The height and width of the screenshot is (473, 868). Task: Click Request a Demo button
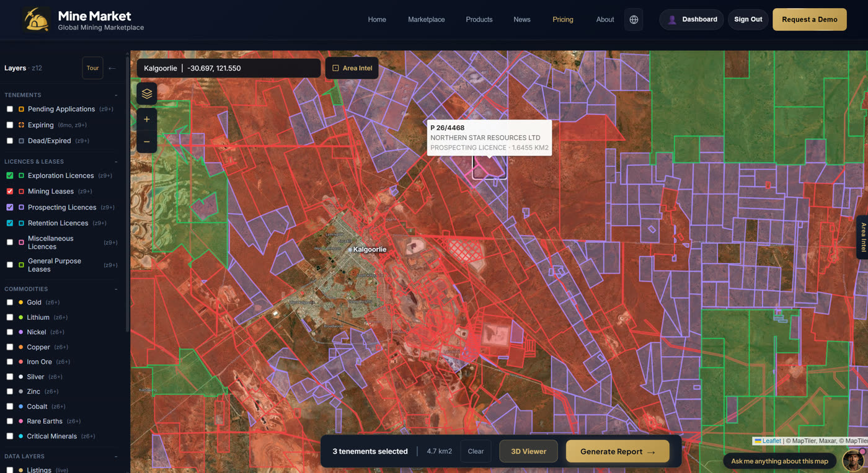(x=810, y=19)
